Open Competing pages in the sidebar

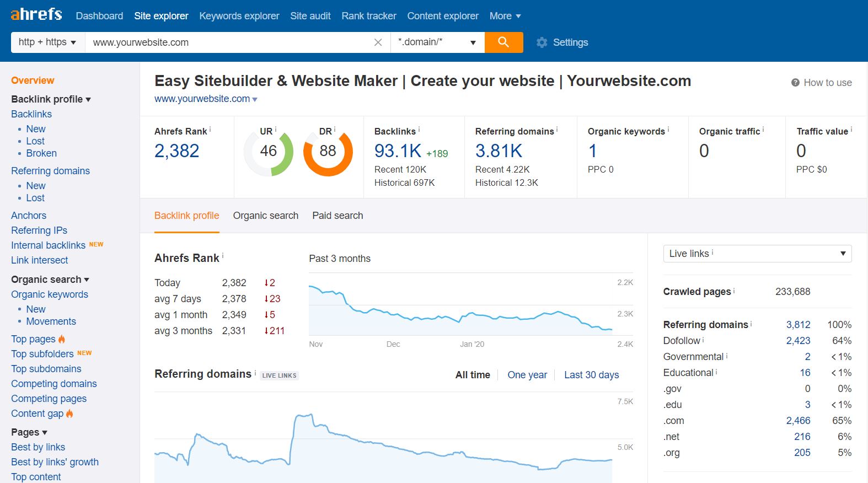coord(49,399)
